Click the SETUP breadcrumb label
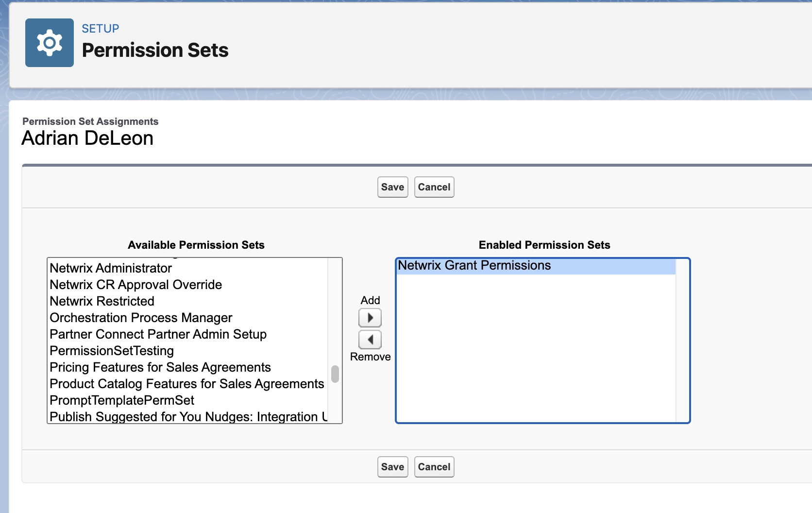The height and width of the screenshot is (513, 812). [100, 29]
